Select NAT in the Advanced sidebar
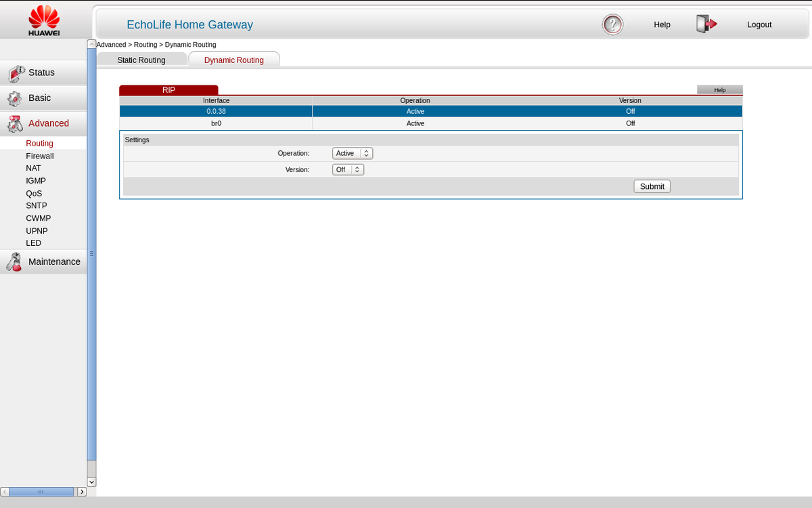812x508 pixels. 33,168
